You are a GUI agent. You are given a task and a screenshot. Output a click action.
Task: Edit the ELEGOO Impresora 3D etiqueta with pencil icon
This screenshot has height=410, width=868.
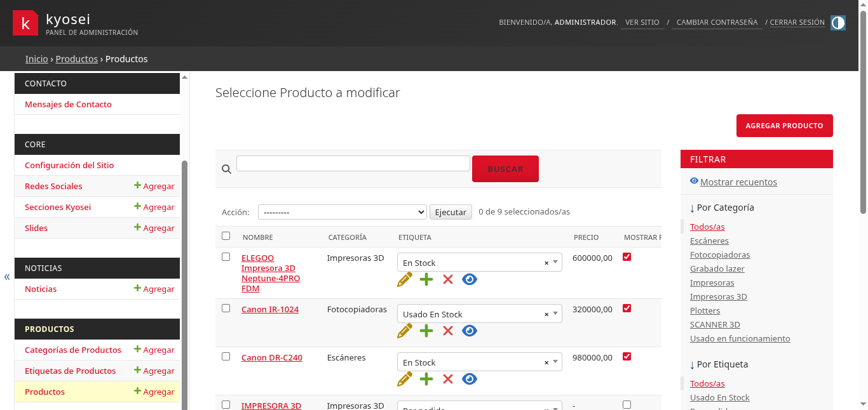pyautogui.click(x=405, y=279)
